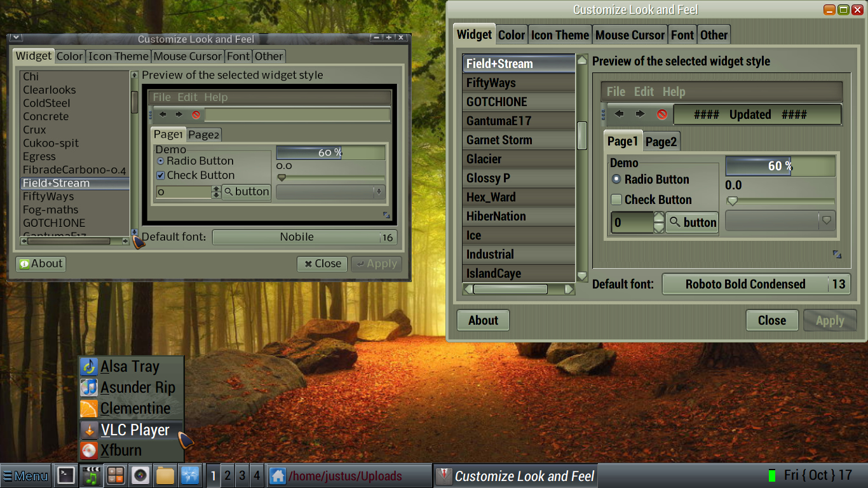Click the 0.0 slider in right preview
The height and width of the screenshot is (488, 868).
tap(780, 201)
